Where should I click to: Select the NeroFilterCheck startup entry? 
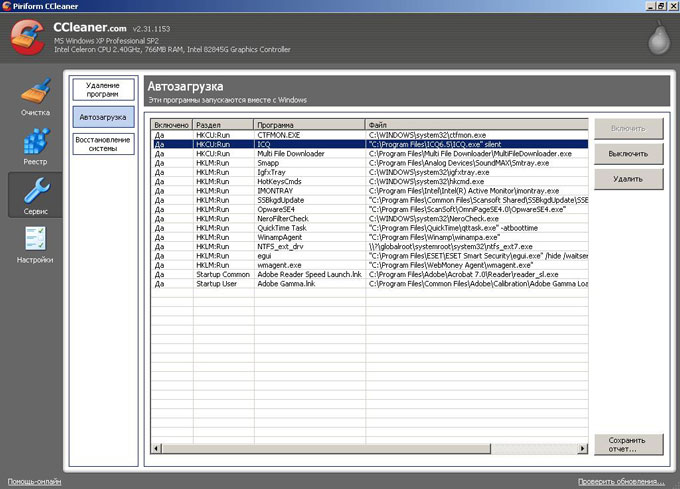(369, 219)
